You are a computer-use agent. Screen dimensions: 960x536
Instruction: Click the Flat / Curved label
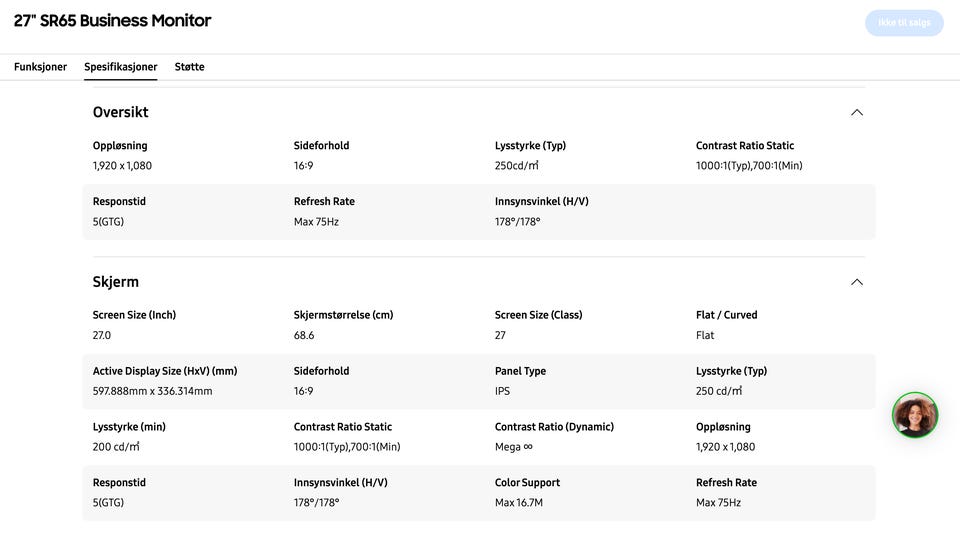click(726, 315)
